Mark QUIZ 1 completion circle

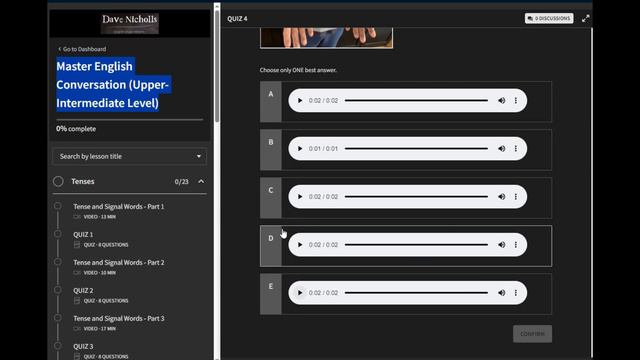(x=58, y=234)
